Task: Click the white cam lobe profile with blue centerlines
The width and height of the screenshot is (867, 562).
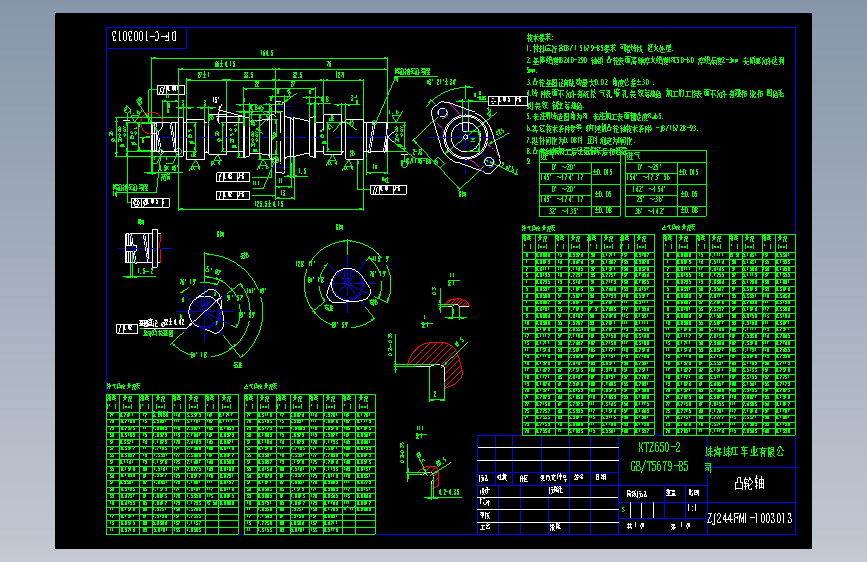Action: [348, 284]
